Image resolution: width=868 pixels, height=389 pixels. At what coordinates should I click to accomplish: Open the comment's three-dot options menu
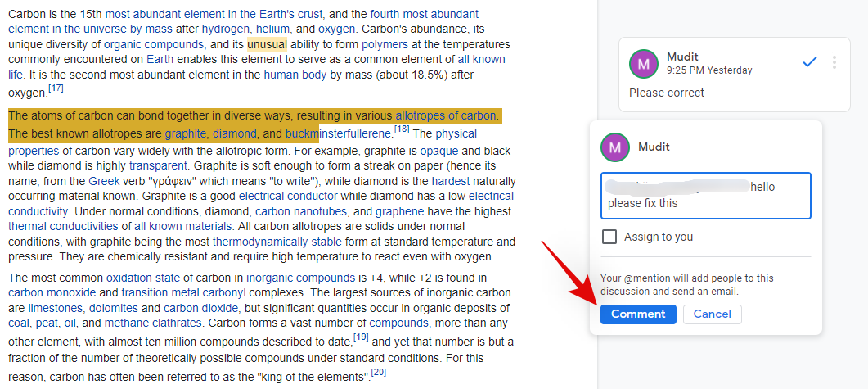pos(834,62)
